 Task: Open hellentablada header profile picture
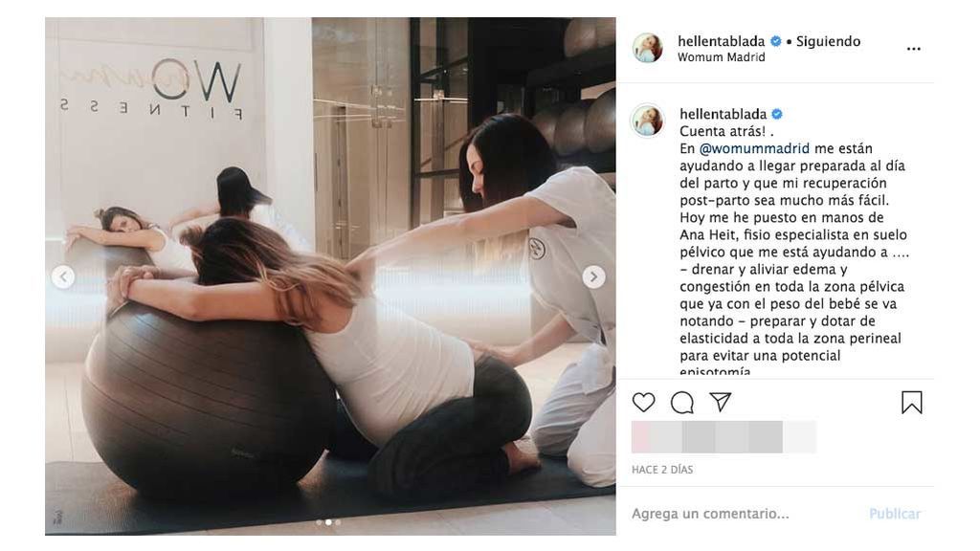pyautogui.click(x=648, y=49)
